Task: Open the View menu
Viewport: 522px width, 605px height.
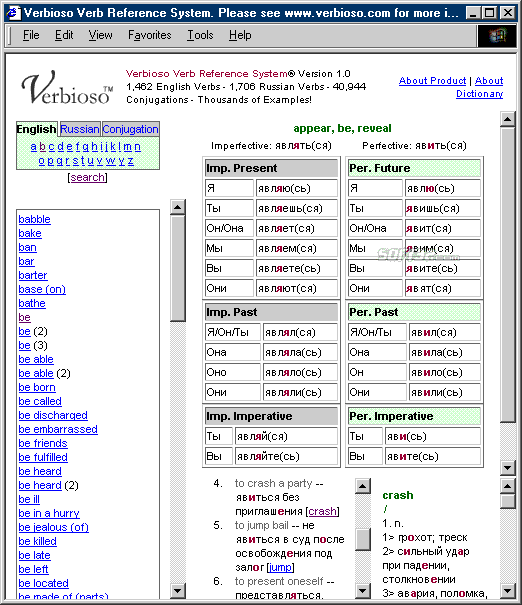Action: [x=100, y=35]
